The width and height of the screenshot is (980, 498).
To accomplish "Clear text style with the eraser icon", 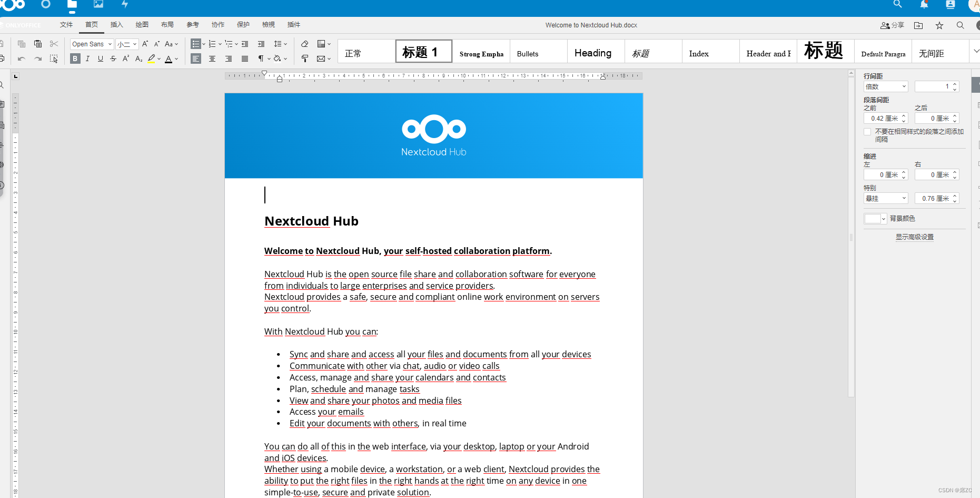I will 304,44.
